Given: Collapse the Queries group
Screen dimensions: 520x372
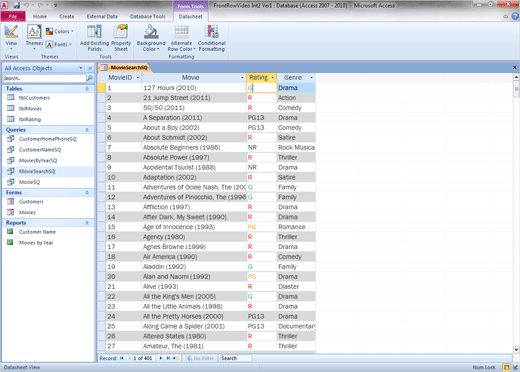Looking at the screenshot, I should [x=87, y=130].
